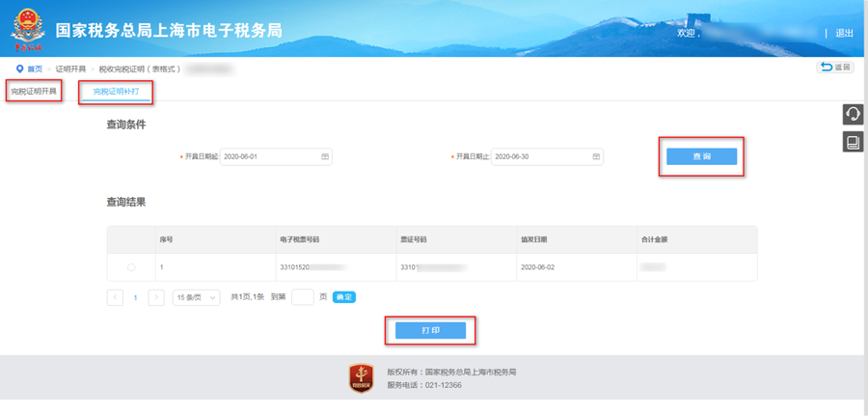Open the customer service headset icon

[x=853, y=114]
